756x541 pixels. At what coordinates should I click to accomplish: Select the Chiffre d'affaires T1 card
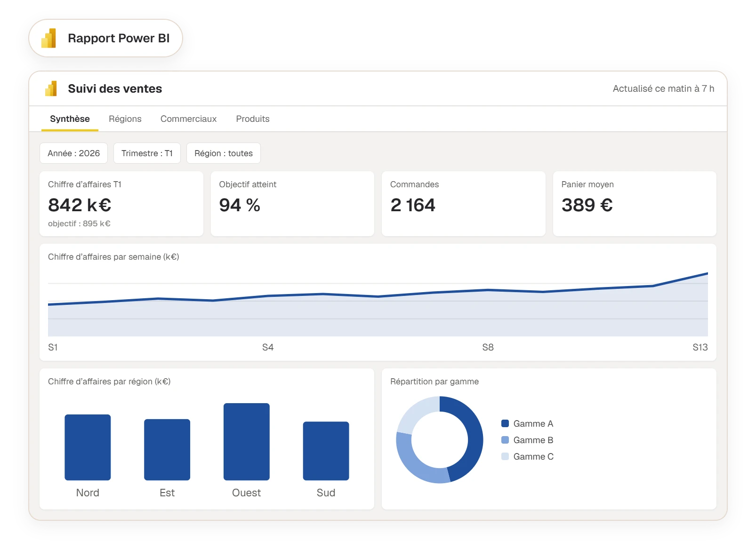coord(121,204)
